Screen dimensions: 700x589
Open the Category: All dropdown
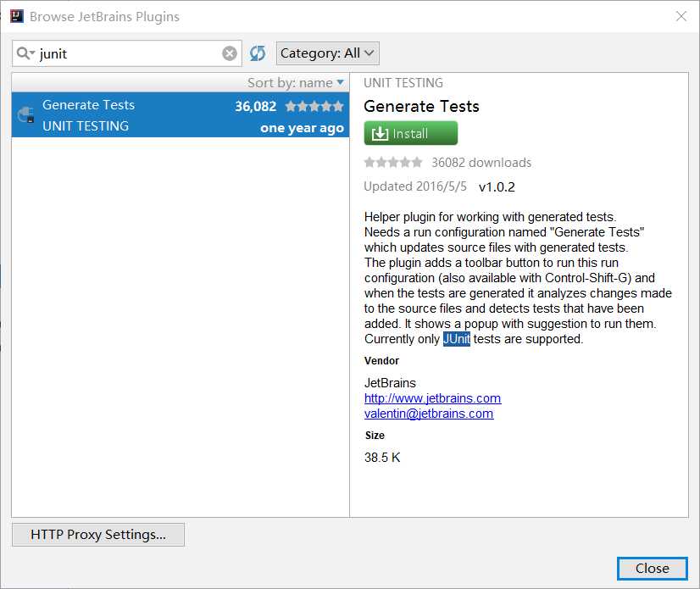click(328, 53)
